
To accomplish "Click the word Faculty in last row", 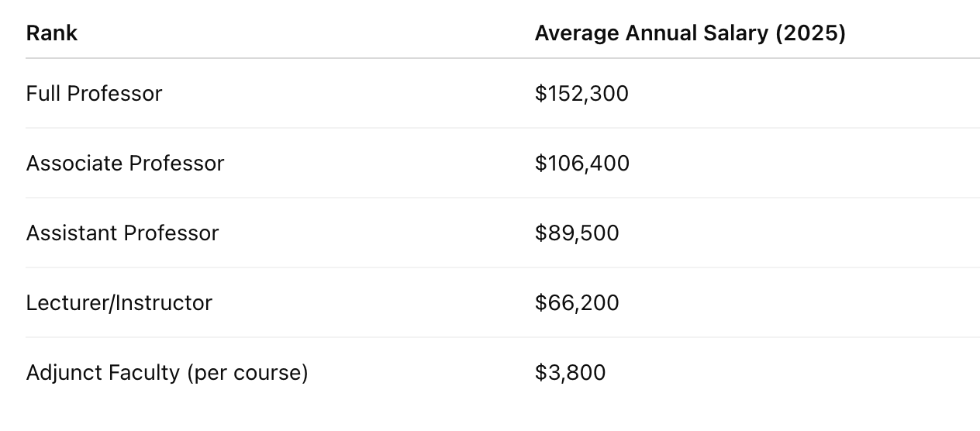I will [x=144, y=374].
